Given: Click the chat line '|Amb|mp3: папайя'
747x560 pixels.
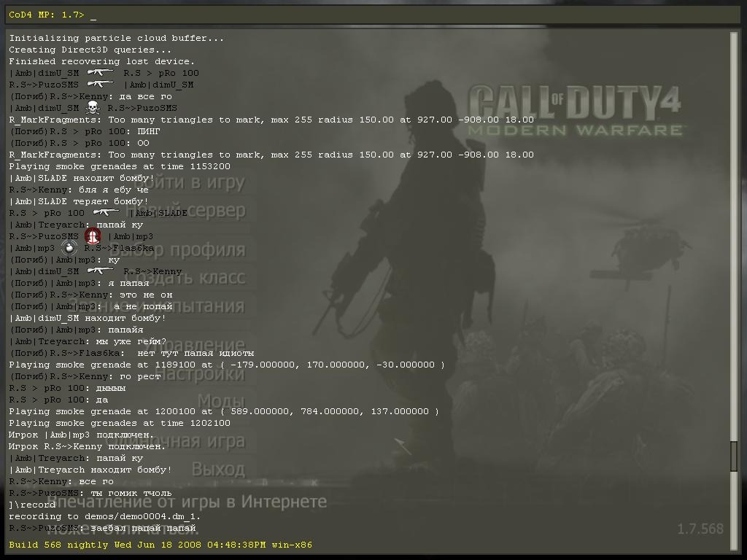Looking at the screenshot, I should click(x=76, y=330).
